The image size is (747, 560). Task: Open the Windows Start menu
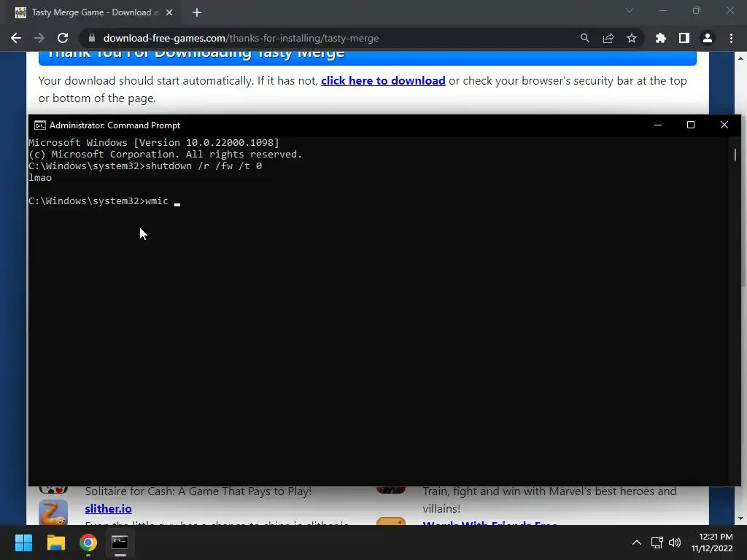[23, 542]
